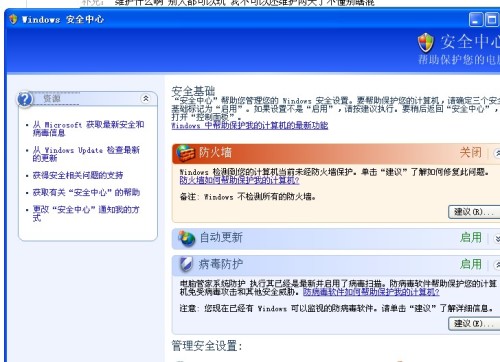The image size is (500, 362).
Task: Click the 病毒防护 header title
Action: (x=221, y=264)
